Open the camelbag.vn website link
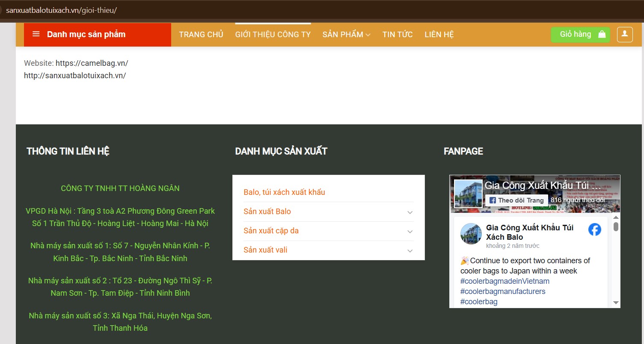644x344 pixels. (92, 63)
